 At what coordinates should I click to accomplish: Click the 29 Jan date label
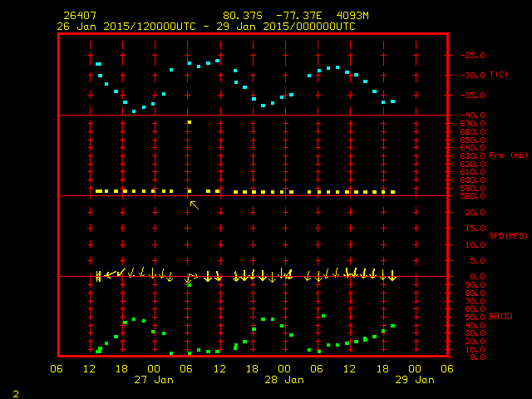pyautogui.click(x=414, y=380)
